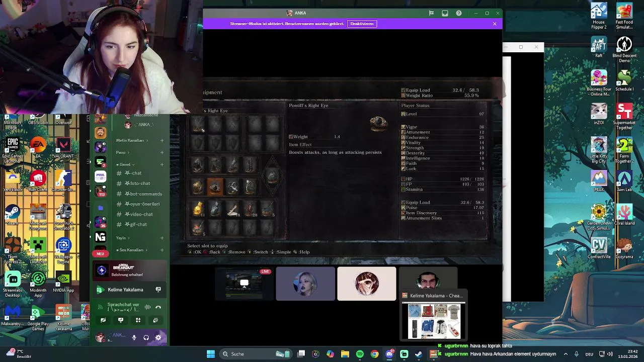Screen dimensions: 644x362
Task: Open File Explorer from the taskbar
Action: (x=345, y=354)
